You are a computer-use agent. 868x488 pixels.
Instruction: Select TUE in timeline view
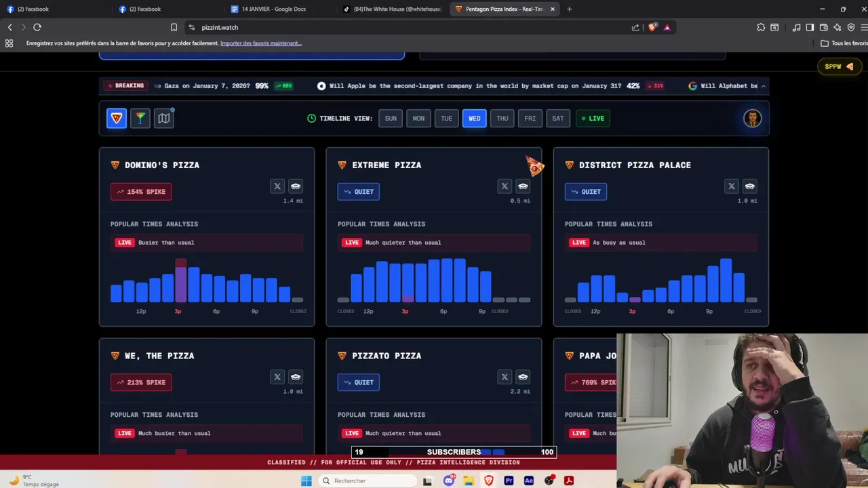click(446, 118)
